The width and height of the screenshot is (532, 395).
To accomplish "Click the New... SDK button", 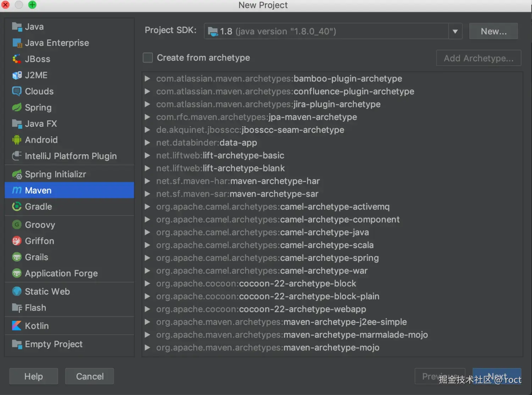I will click(x=493, y=31).
